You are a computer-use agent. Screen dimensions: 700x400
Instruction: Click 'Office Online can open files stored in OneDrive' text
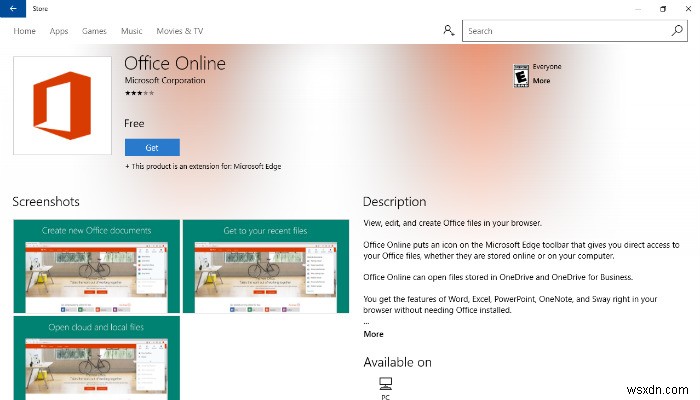pos(498,277)
